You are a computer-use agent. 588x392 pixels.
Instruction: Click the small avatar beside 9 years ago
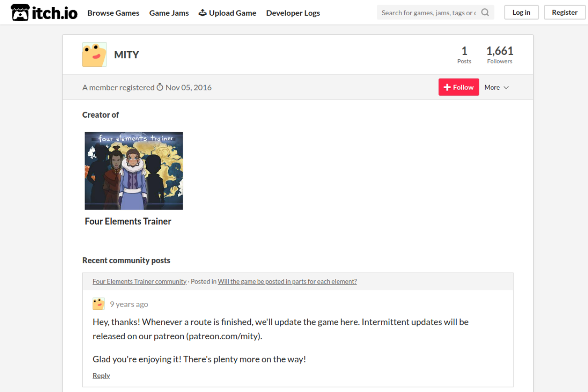(x=99, y=304)
